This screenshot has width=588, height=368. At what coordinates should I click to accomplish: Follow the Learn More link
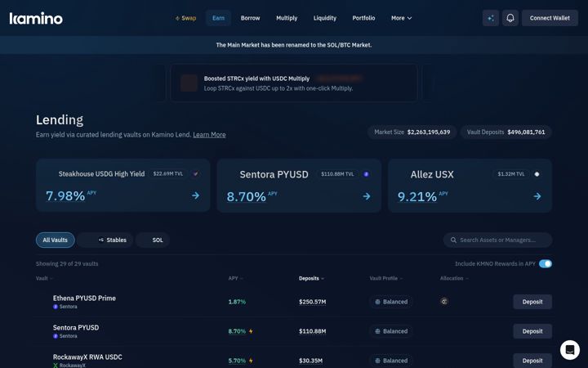[209, 135]
